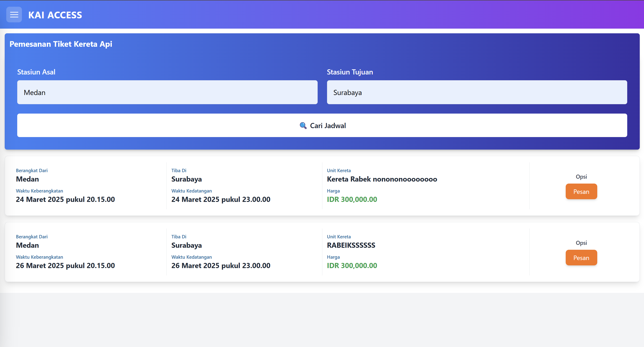Image resolution: width=644 pixels, height=347 pixels.
Task: Click the first IDR 300,000.00 price
Action: click(352, 199)
